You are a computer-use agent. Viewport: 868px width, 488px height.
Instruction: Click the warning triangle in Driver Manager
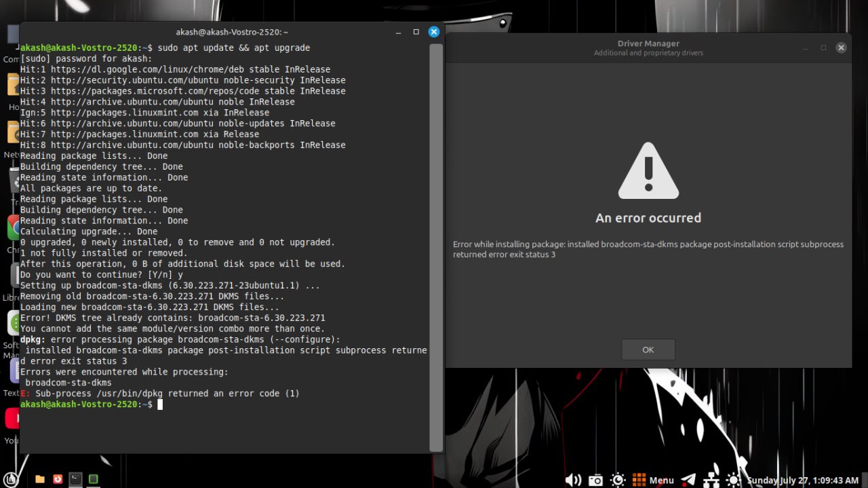[648, 170]
